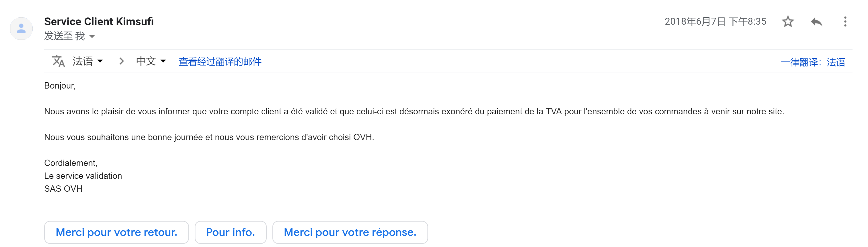The width and height of the screenshot is (868, 247).
Task: Click the "Bonjour," greeting line
Action: point(60,86)
